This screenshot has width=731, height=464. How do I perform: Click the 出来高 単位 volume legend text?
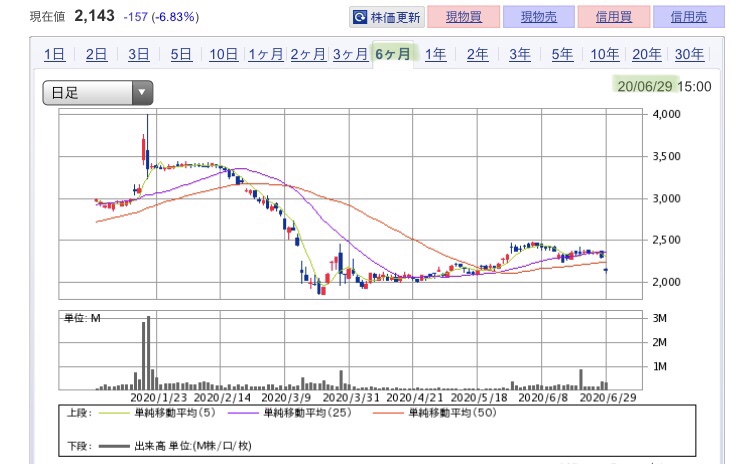(x=193, y=446)
